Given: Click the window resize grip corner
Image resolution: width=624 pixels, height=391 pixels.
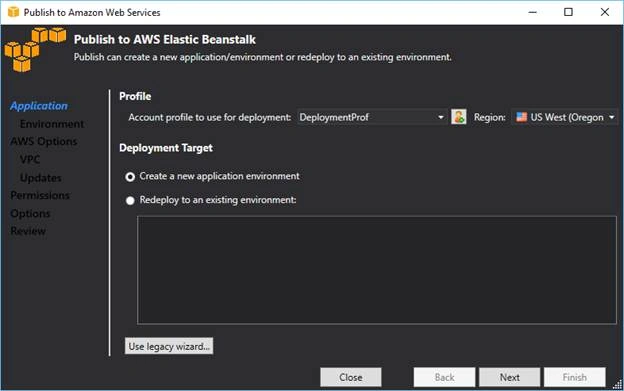Looking at the screenshot, I should coord(618,384).
